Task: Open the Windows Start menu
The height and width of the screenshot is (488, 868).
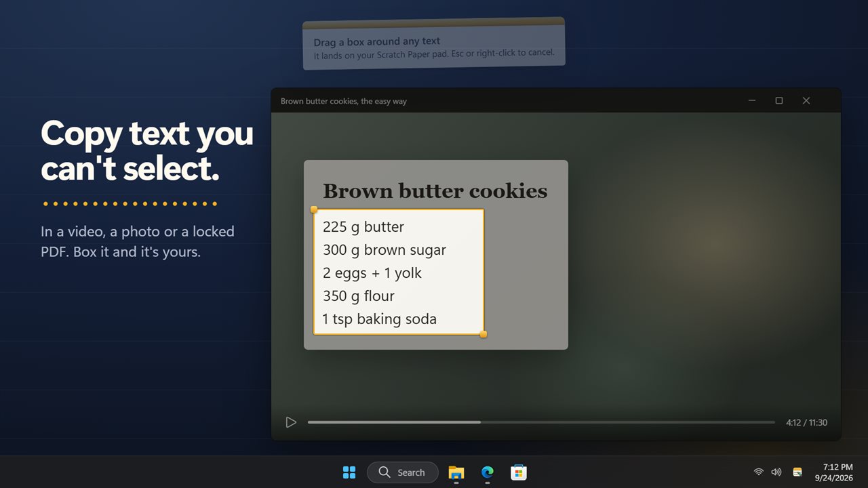Action: (x=349, y=472)
